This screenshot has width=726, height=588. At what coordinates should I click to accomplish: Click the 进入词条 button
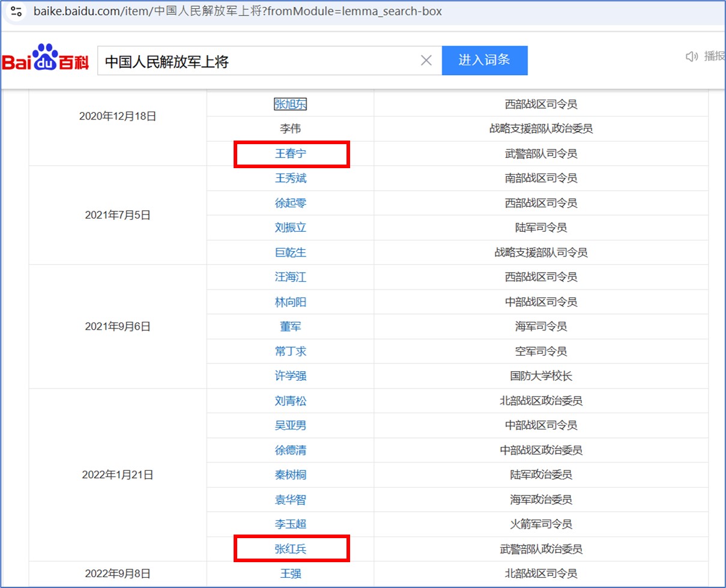click(x=485, y=60)
